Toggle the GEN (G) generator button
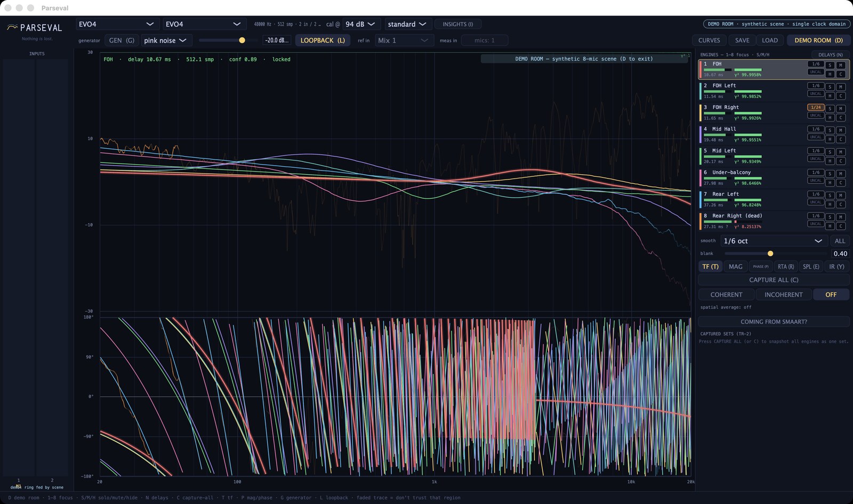853x504 pixels. coord(122,40)
